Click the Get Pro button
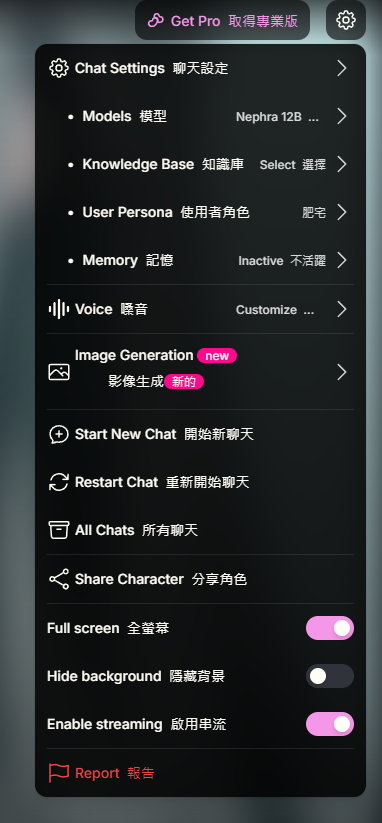Screen dimensions: 382x823 (x=222, y=20)
